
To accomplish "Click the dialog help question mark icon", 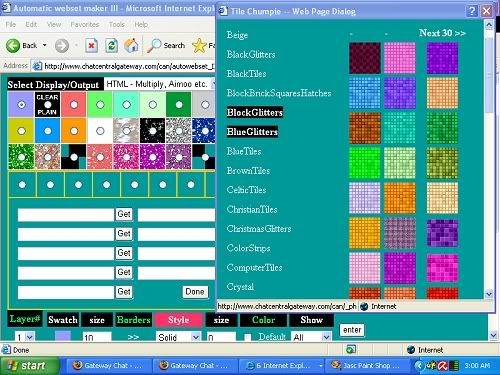I will pos(472,11).
